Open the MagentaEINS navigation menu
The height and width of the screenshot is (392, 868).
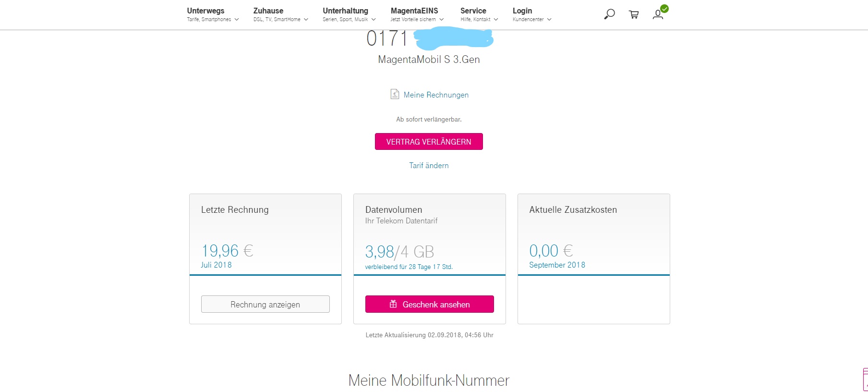pos(414,11)
